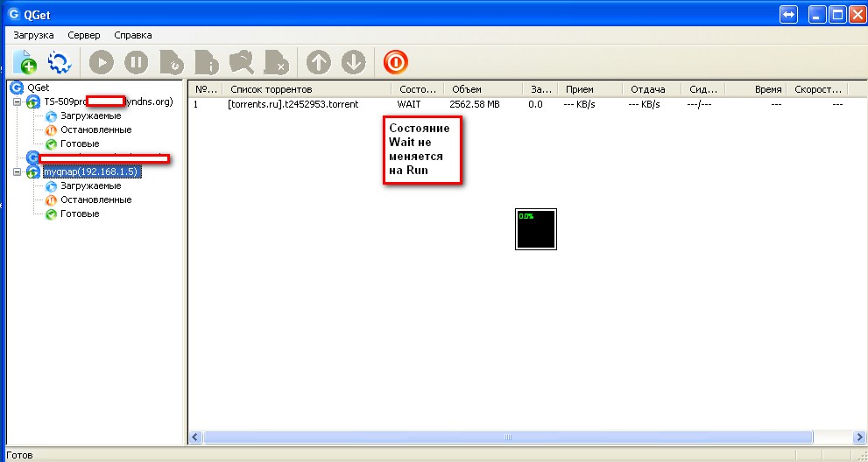
Task: Collapse the myqnap(192.168.1.5) tree node
Action: pyautogui.click(x=18, y=172)
